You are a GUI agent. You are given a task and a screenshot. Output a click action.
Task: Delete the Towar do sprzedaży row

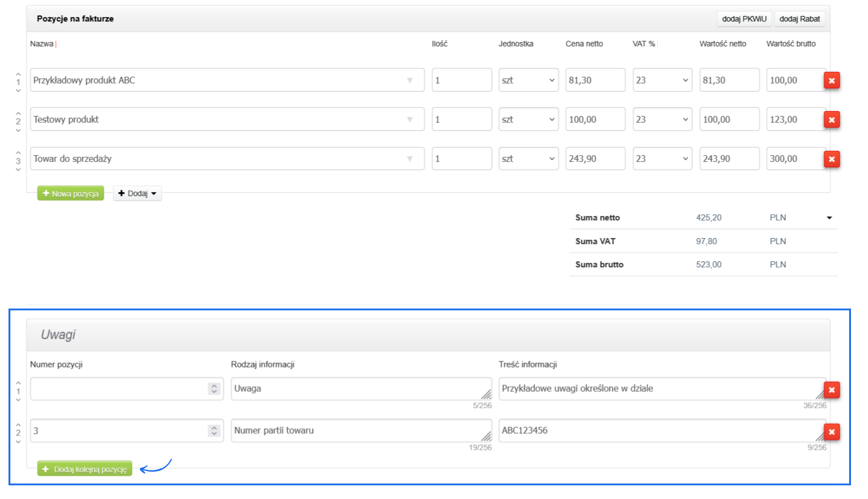[832, 159]
